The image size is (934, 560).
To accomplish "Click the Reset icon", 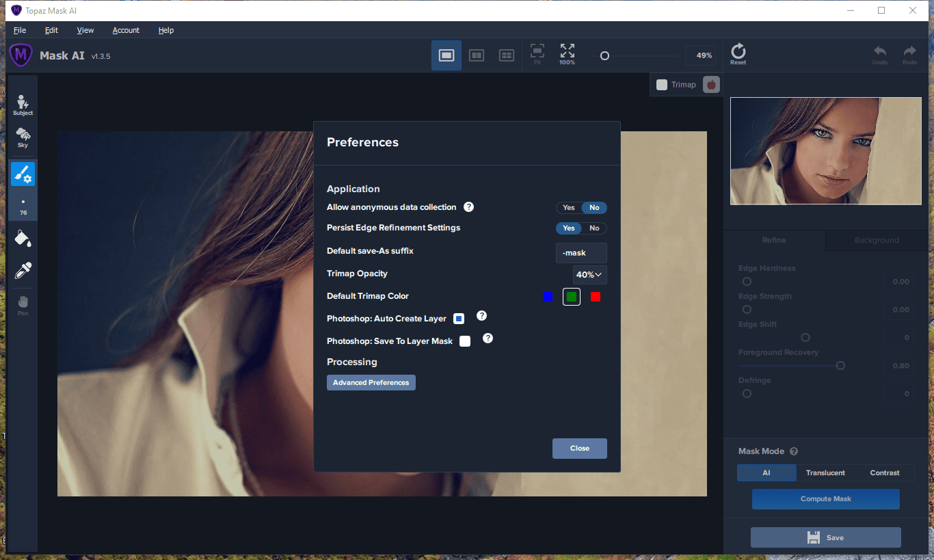I will (x=738, y=54).
